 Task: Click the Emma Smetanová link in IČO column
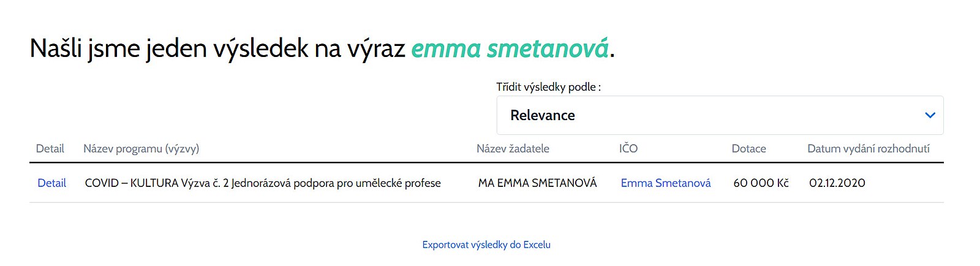(665, 183)
